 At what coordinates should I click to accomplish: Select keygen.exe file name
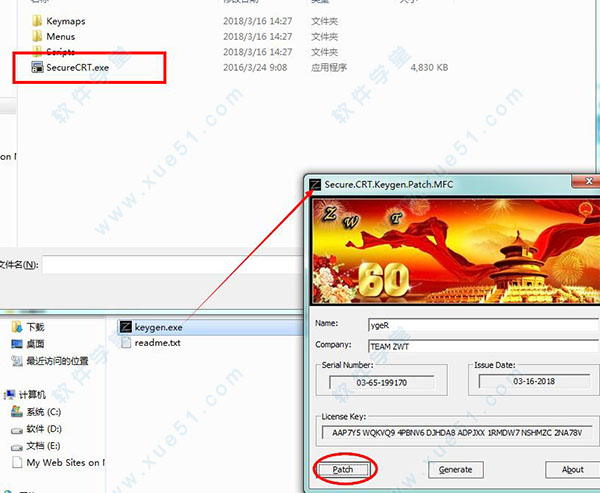158,328
